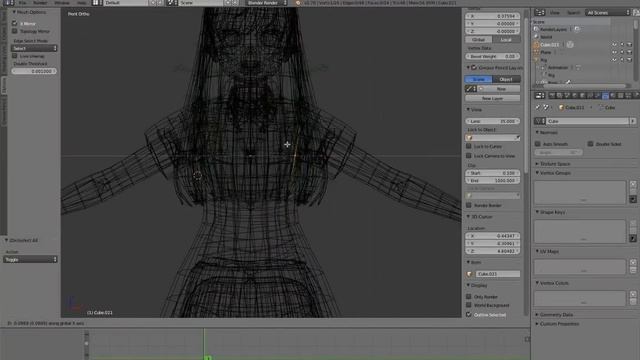Click the Double Threshold value field

[34, 71]
